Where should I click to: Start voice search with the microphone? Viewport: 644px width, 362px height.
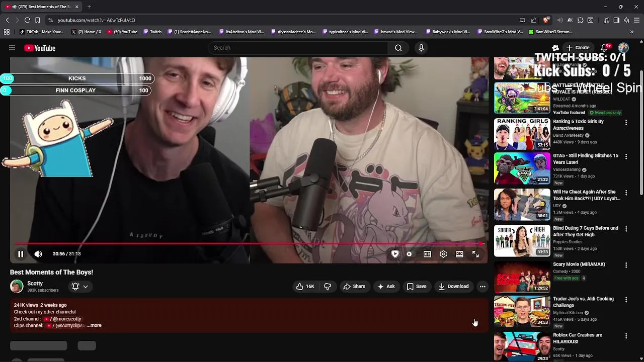pos(421,48)
